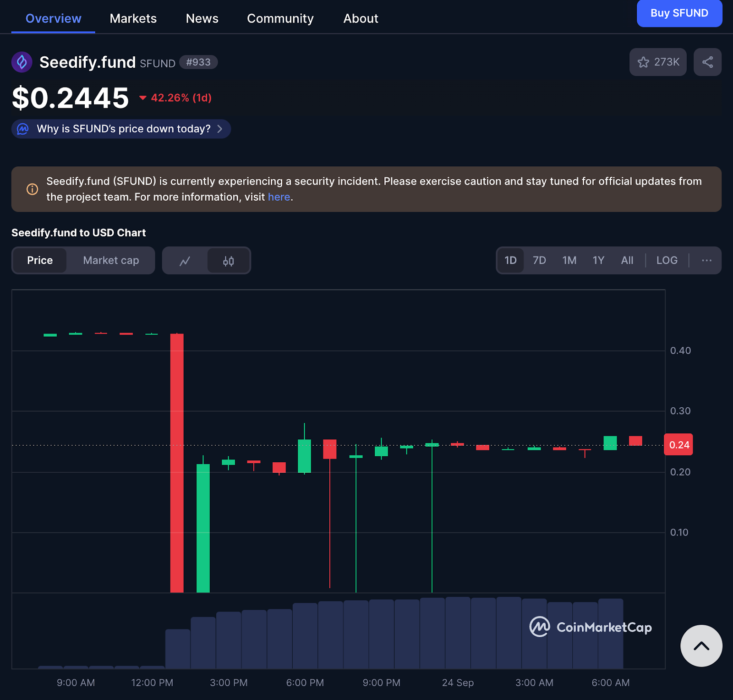
Task: Click the tall green recovery candle
Action: pyautogui.click(x=203, y=528)
